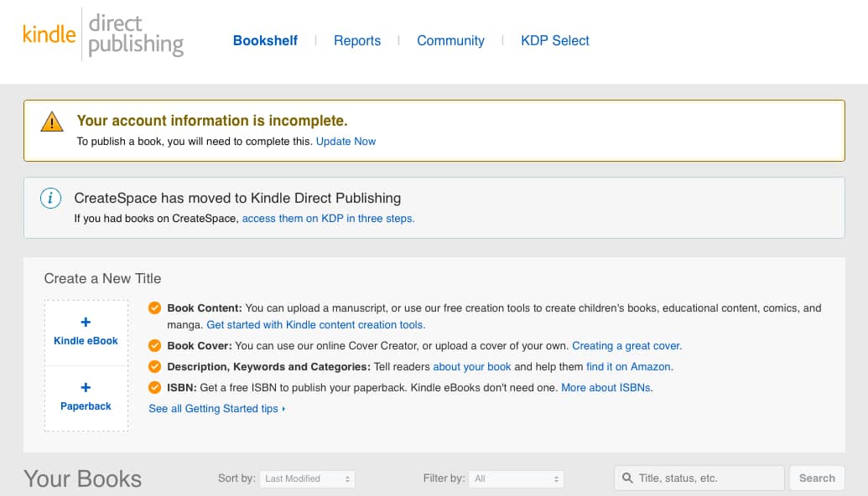The width and height of the screenshot is (868, 496).
Task: Click the magnifier icon in search box
Action: (627, 478)
